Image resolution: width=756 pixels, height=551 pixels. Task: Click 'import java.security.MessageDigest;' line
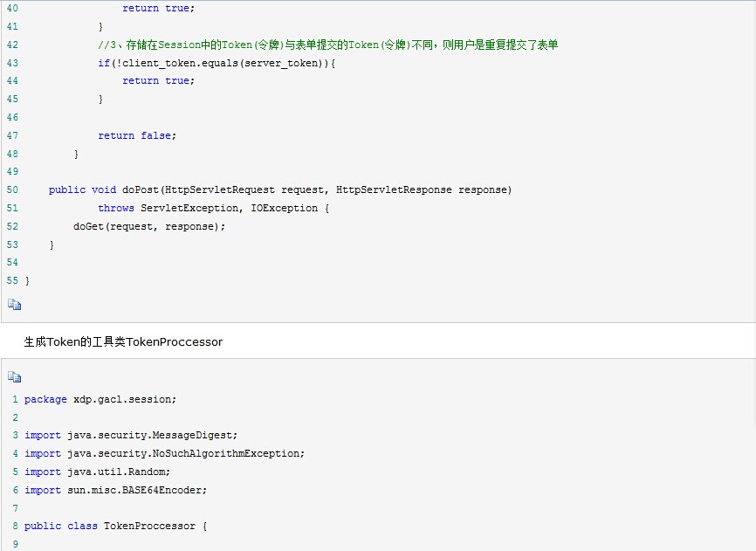pyautogui.click(x=131, y=435)
